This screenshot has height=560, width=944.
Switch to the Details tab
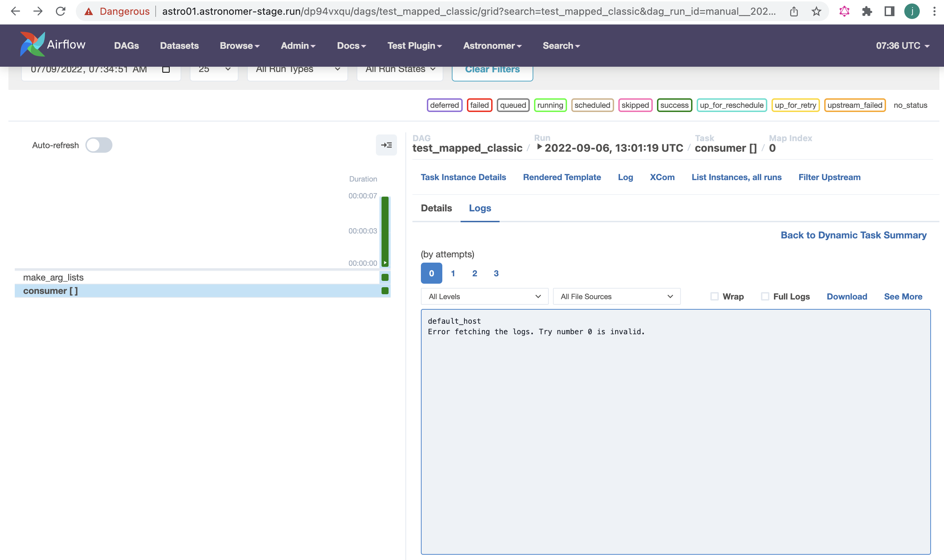point(436,208)
